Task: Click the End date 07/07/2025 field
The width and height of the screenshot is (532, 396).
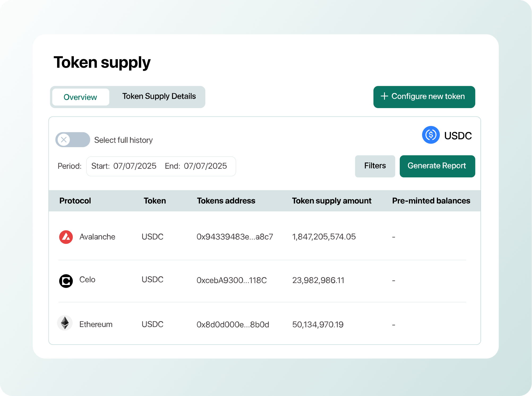Action: tap(196, 166)
